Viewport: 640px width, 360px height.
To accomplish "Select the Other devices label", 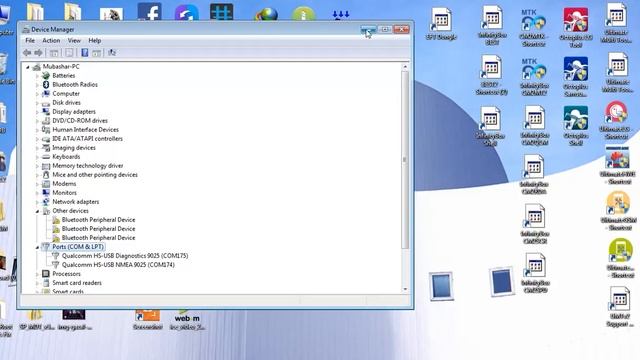I will point(70,211).
